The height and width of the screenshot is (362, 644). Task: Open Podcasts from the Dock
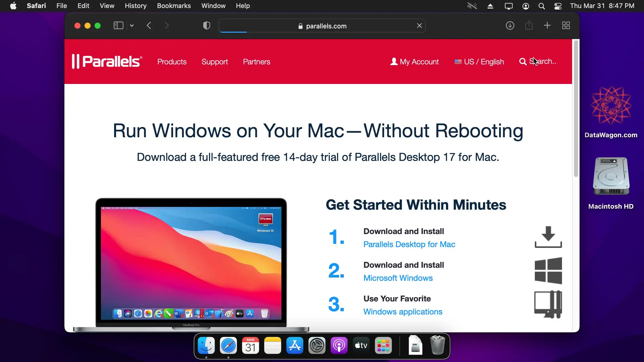[339, 346]
